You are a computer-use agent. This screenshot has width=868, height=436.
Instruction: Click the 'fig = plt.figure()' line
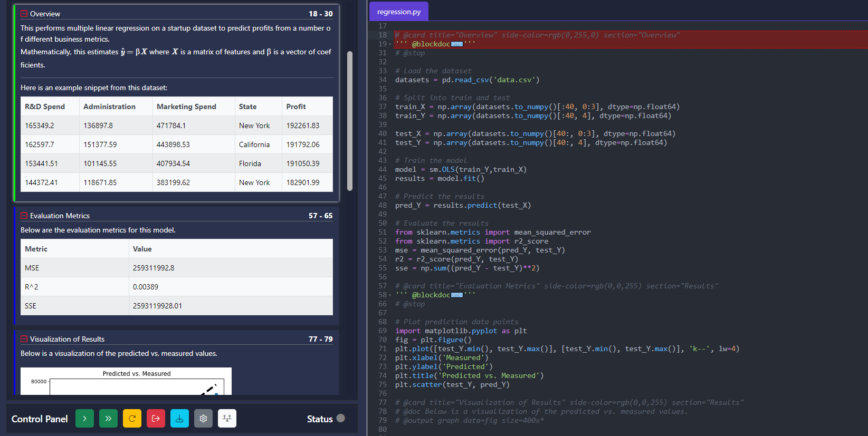[433, 340]
